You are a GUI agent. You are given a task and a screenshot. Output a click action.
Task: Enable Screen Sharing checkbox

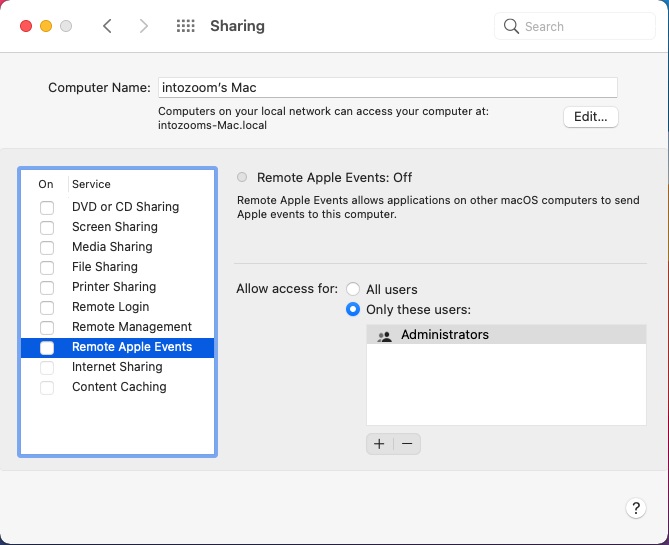[x=47, y=228]
